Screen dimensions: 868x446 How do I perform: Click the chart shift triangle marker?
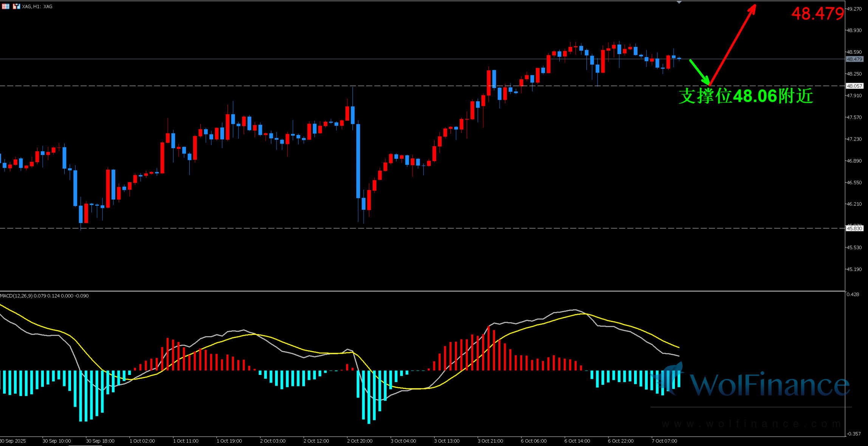(x=679, y=2)
